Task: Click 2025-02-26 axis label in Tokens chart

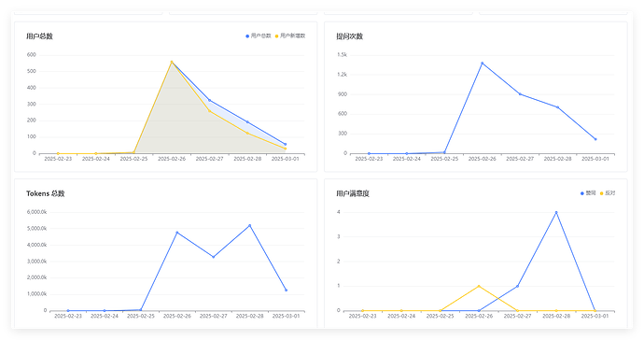Action: (177, 316)
